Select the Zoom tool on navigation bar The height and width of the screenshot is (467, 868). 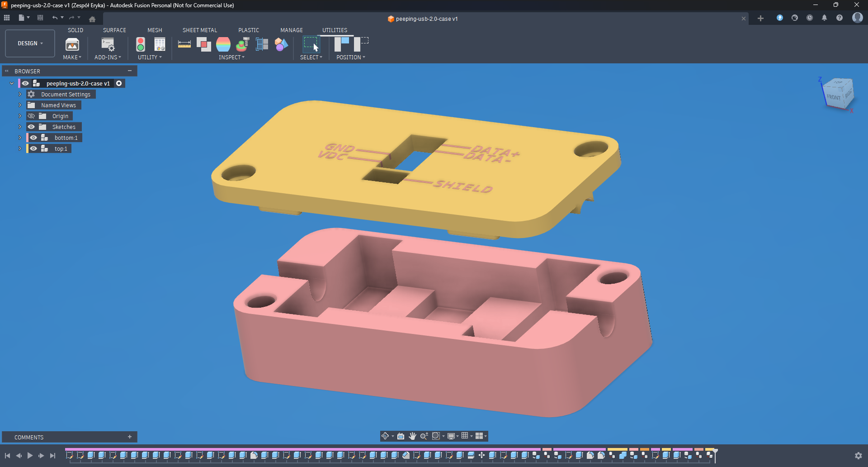(424, 436)
